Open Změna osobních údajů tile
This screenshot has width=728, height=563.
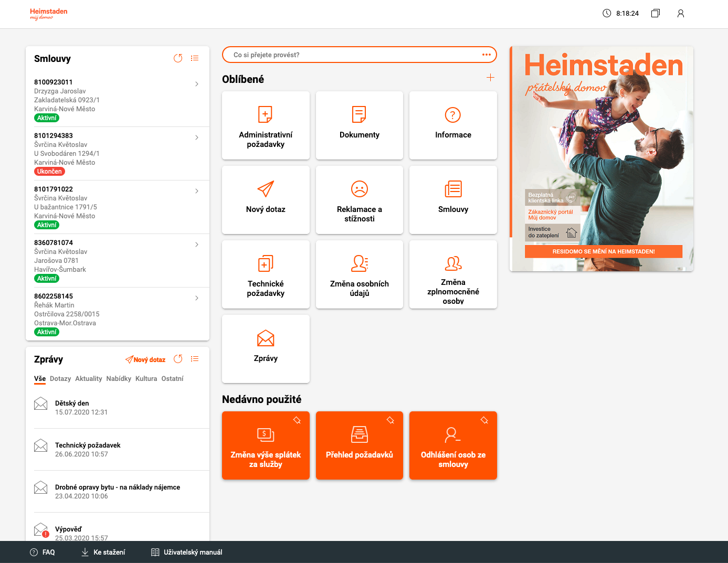coord(360,274)
